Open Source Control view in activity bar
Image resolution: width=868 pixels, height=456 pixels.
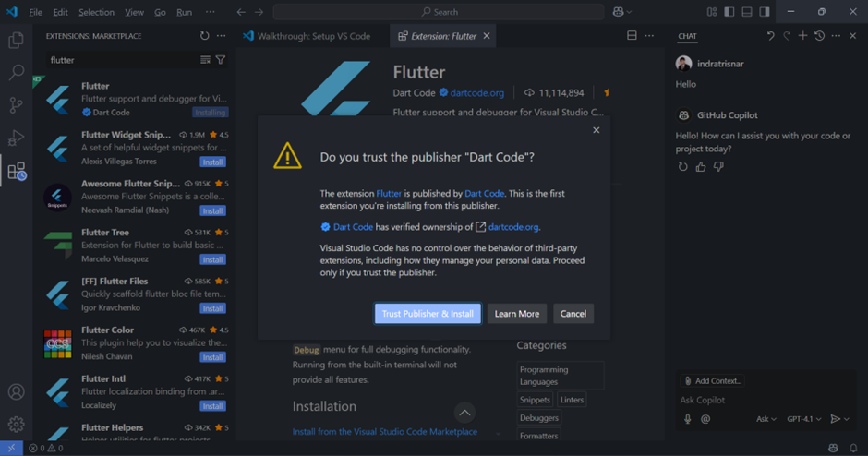(x=16, y=104)
